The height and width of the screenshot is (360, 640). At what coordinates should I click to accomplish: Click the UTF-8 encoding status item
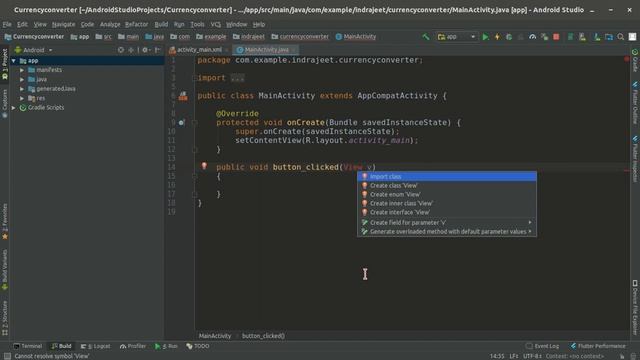(x=532, y=356)
